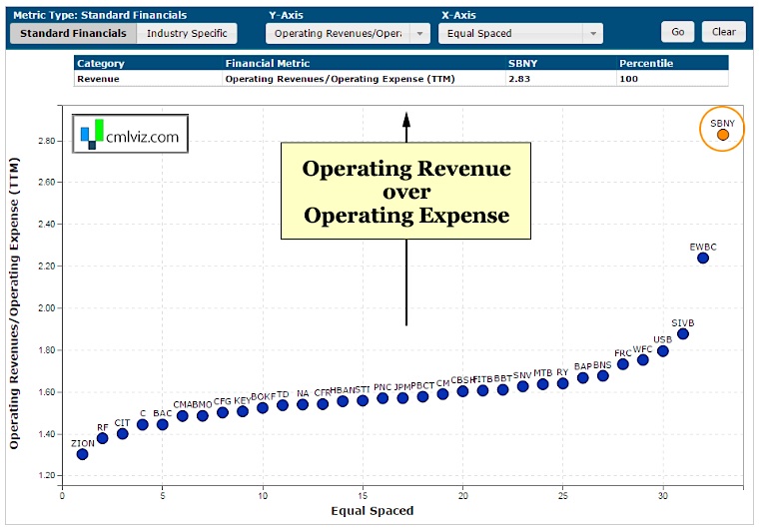The height and width of the screenshot is (532, 759).
Task: Select the EWBC data point
Action: tap(703, 258)
